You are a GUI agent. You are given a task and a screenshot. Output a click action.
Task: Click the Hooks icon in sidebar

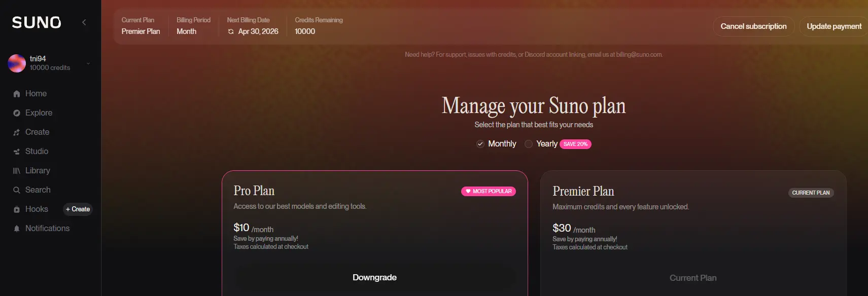[x=17, y=209]
